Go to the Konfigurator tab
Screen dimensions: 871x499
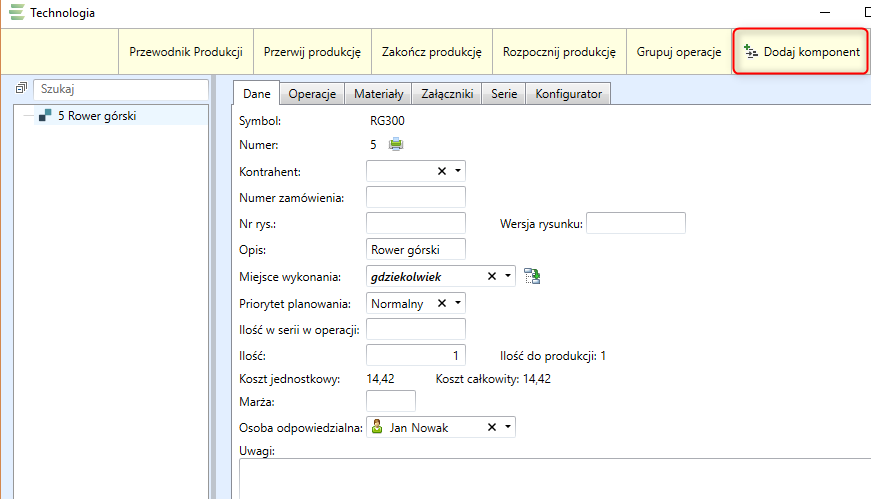[568, 94]
